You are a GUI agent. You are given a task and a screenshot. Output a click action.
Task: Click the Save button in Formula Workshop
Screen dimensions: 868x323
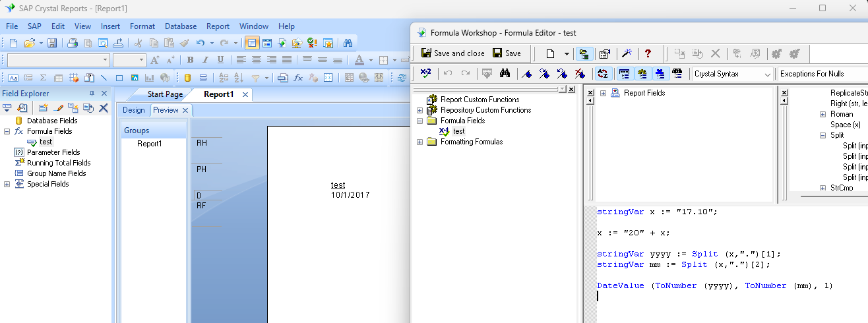(507, 53)
